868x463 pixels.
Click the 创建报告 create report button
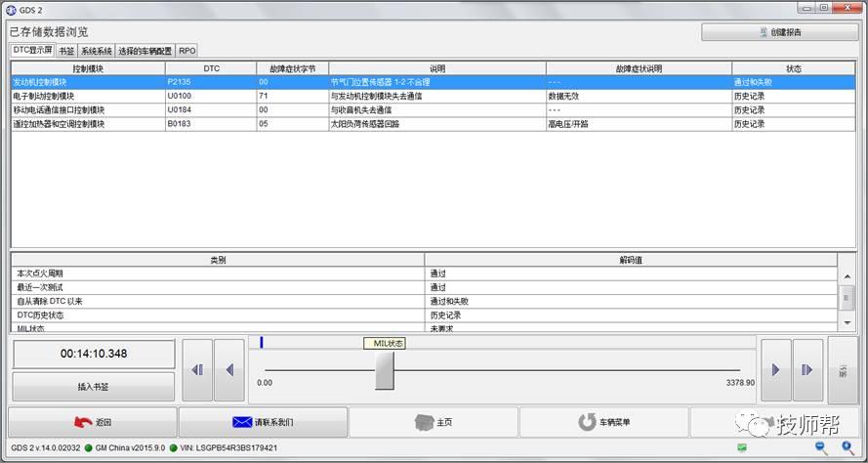[779, 32]
